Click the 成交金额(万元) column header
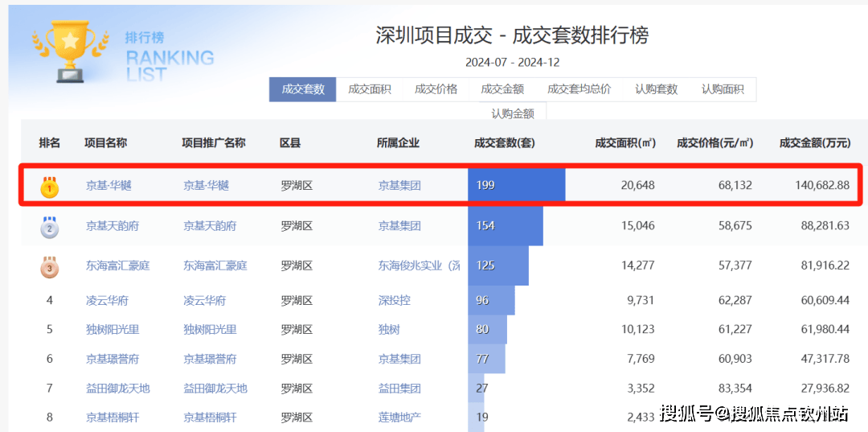The height and width of the screenshot is (432, 868). point(814,143)
